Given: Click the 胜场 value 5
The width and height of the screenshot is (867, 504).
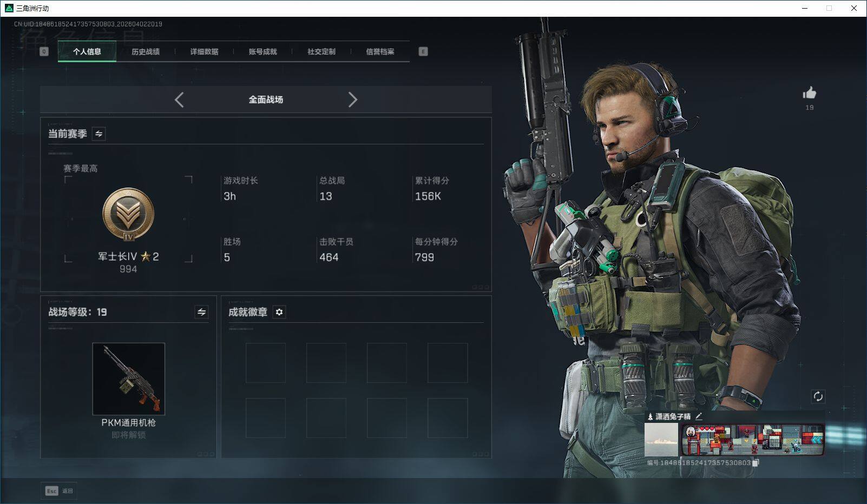Looking at the screenshot, I should pyautogui.click(x=227, y=257).
